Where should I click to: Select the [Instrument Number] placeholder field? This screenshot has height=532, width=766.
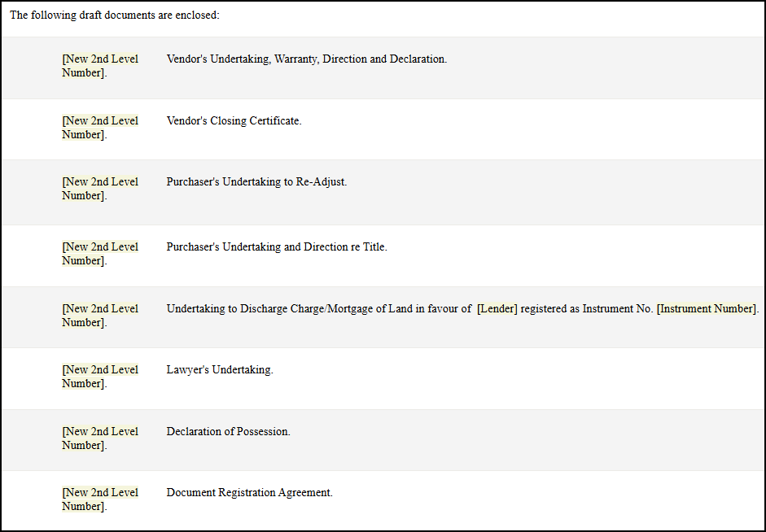[x=707, y=309]
